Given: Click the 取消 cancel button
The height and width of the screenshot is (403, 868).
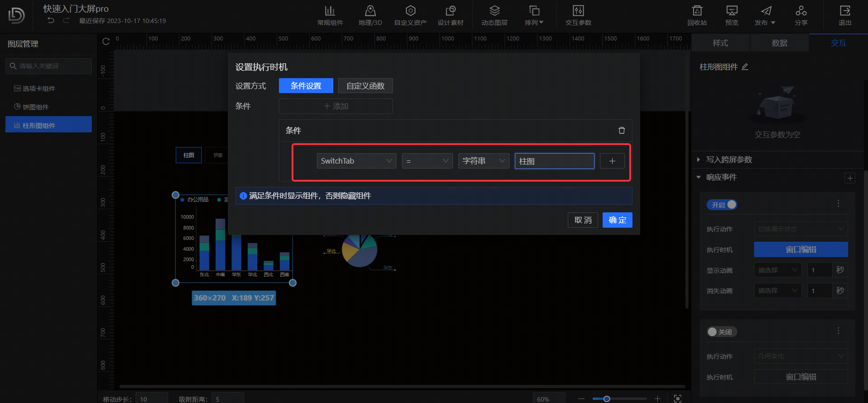Looking at the screenshot, I should 583,220.
